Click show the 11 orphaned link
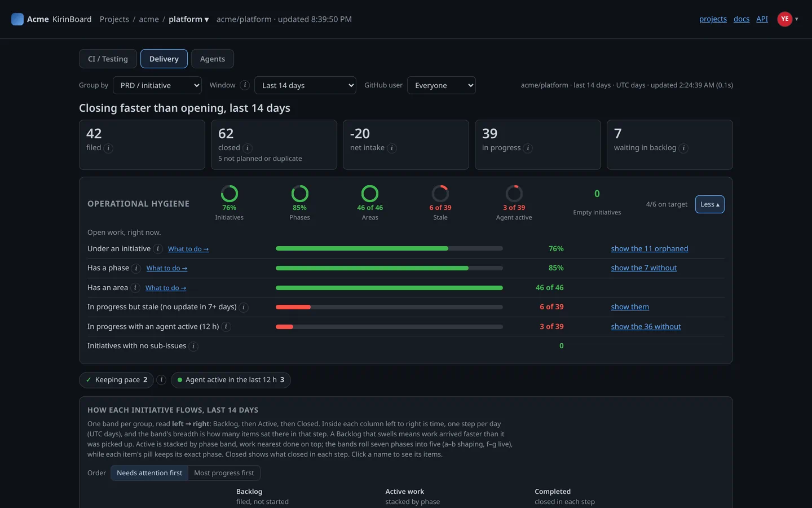812x508 pixels. coord(650,249)
